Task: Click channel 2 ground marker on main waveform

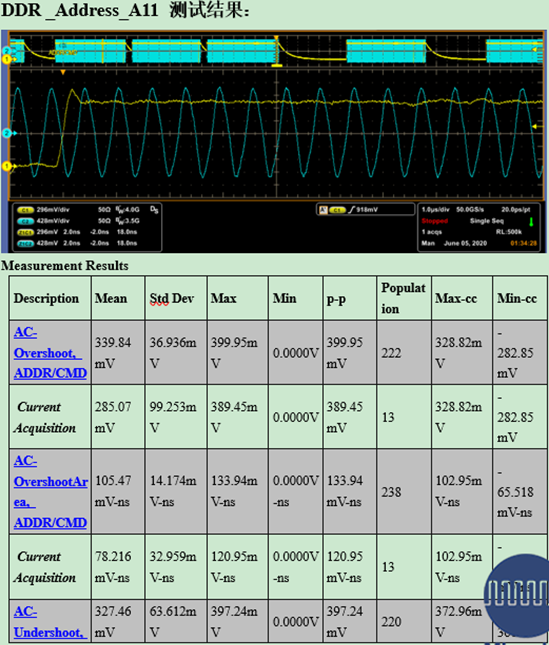Action: point(7,133)
